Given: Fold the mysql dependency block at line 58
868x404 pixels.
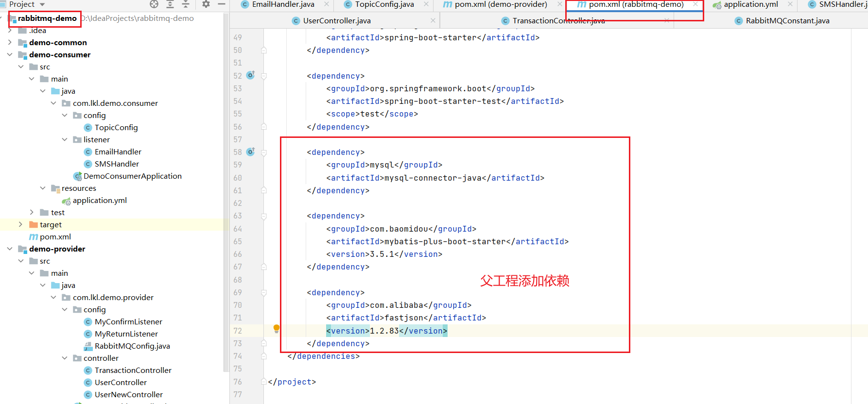Looking at the screenshot, I should 264,152.
